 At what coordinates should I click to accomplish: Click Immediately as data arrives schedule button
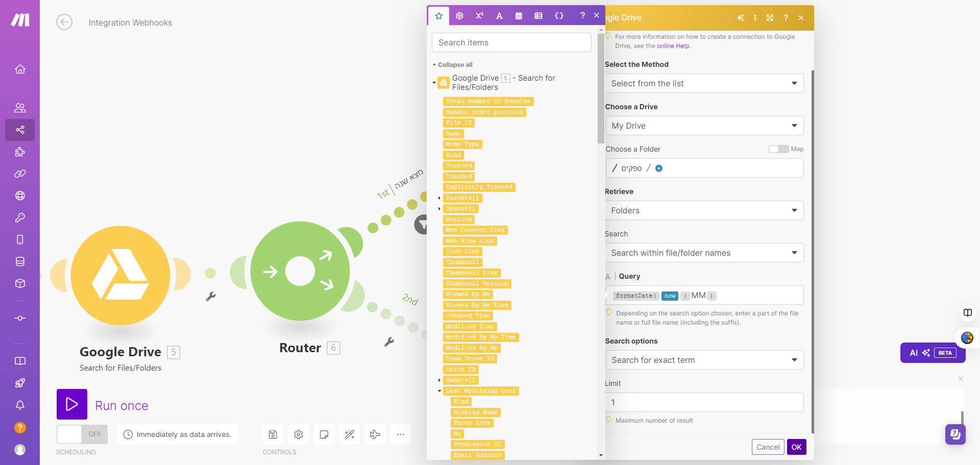(x=178, y=434)
